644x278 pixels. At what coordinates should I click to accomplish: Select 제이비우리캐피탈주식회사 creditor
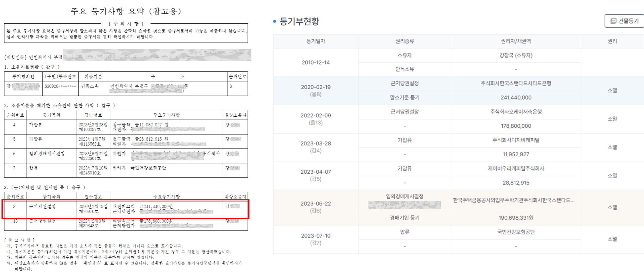(516, 168)
